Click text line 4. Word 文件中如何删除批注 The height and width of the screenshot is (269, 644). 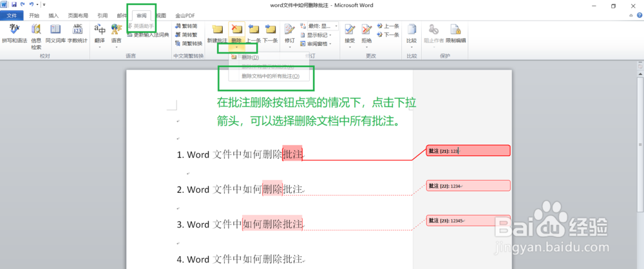pos(240,259)
